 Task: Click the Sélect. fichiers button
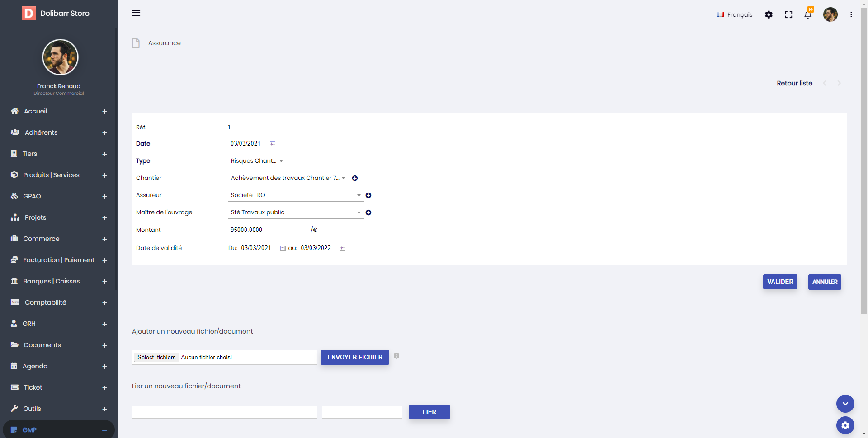[156, 357]
